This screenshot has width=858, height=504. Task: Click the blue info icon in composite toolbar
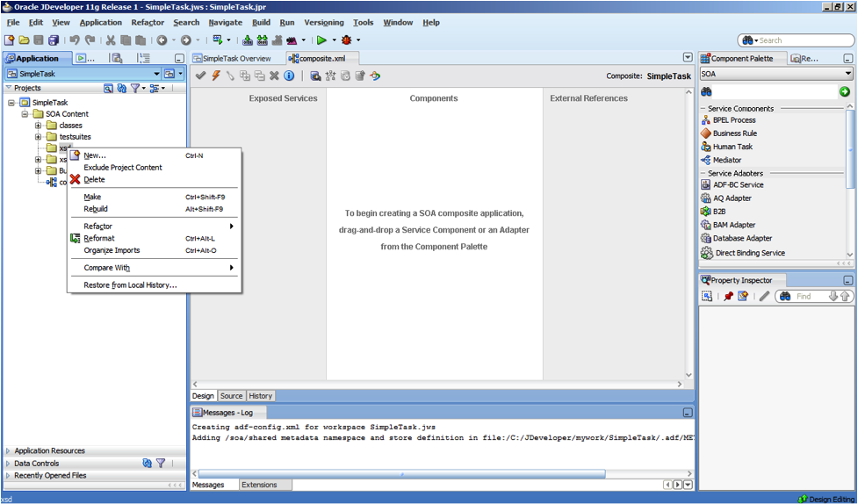(x=289, y=76)
